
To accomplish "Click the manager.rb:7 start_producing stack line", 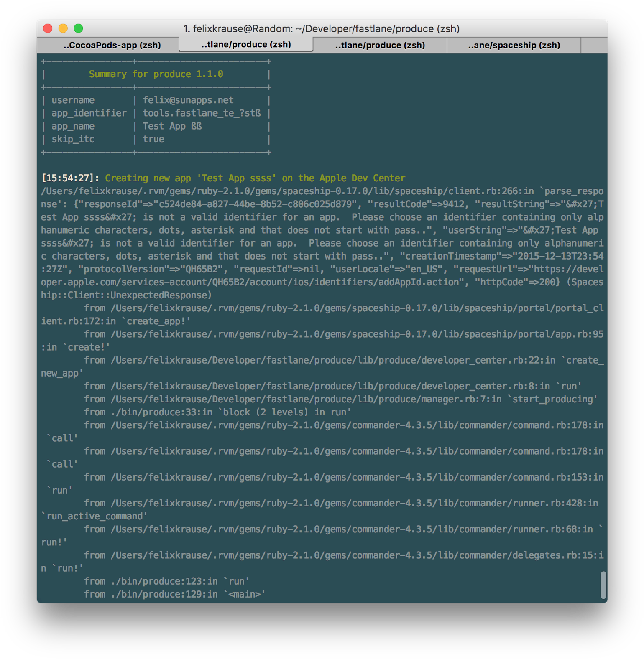I will click(340, 399).
